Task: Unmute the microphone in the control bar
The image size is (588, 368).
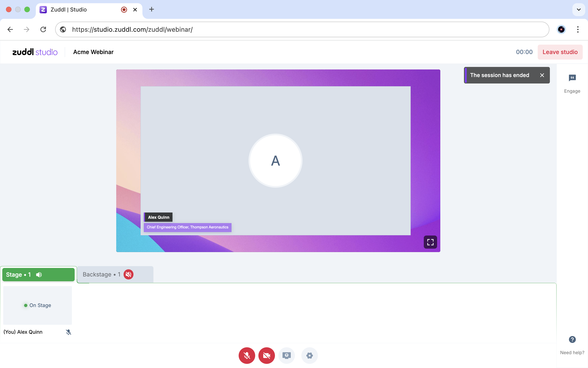Action: (x=247, y=355)
